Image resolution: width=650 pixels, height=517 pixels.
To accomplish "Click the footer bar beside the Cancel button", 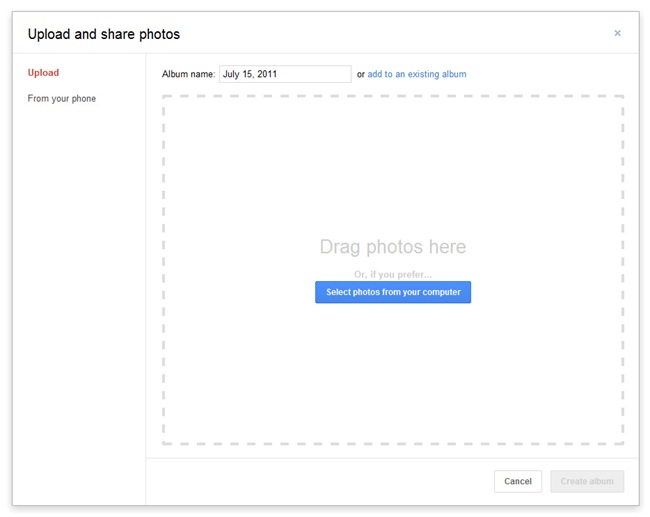I will 320,481.
